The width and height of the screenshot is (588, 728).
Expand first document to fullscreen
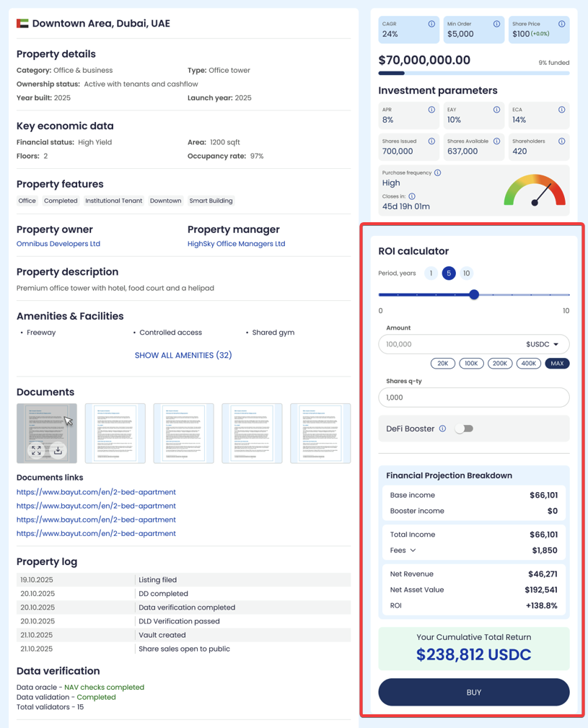point(36,450)
